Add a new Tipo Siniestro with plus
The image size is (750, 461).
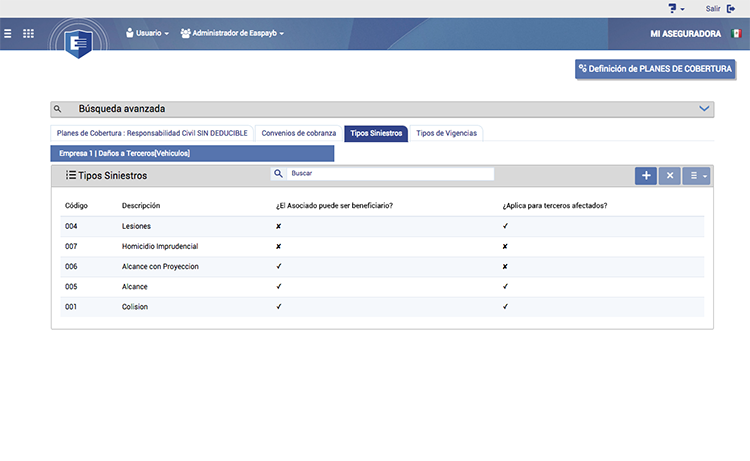[646, 175]
